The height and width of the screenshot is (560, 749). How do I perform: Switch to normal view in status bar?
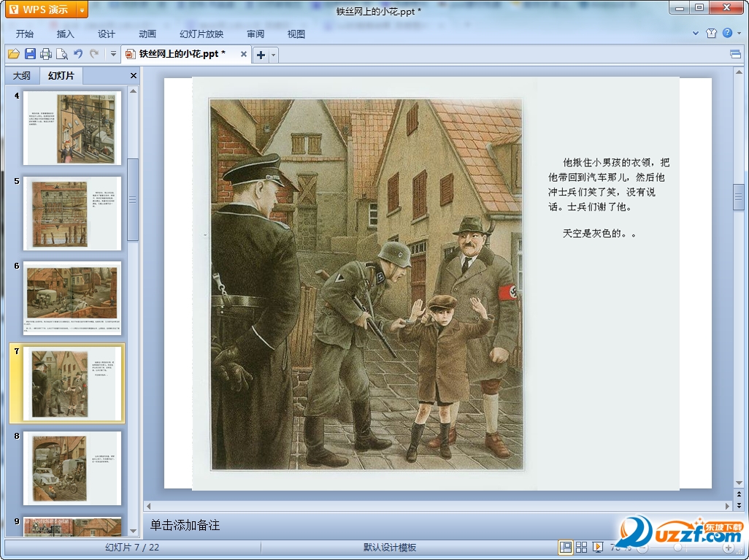point(566,548)
